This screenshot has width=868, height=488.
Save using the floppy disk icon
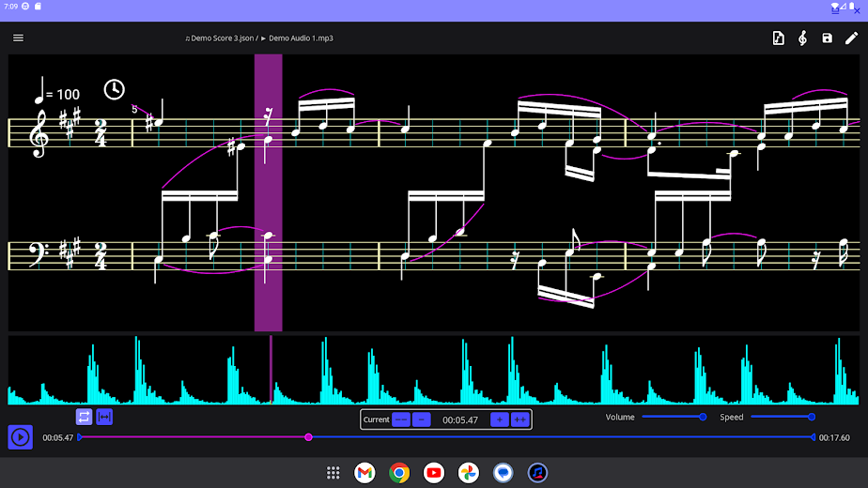(x=827, y=38)
